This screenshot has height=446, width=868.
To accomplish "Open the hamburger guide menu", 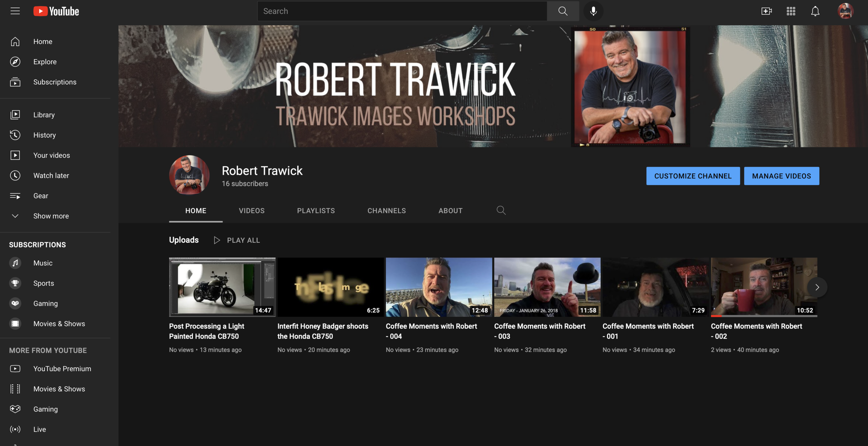I will tap(15, 11).
